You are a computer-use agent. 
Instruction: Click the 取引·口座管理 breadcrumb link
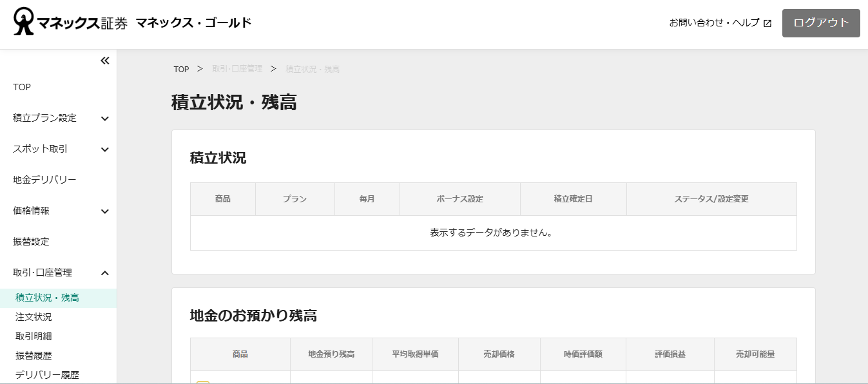coord(237,69)
